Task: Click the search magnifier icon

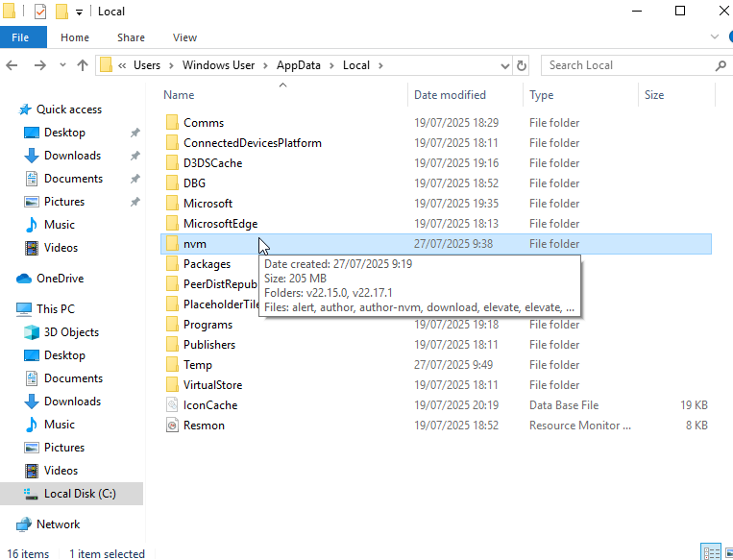Action: coord(721,66)
